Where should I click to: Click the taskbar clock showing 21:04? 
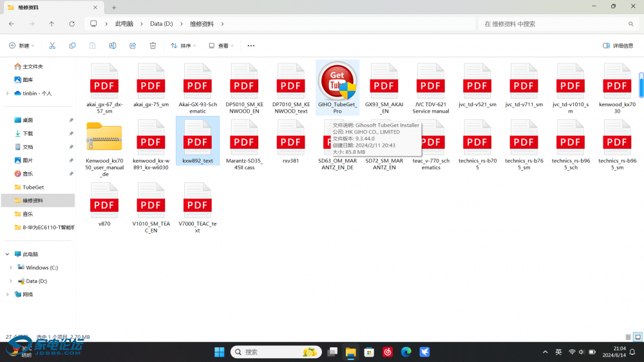[x=614, y=352]
